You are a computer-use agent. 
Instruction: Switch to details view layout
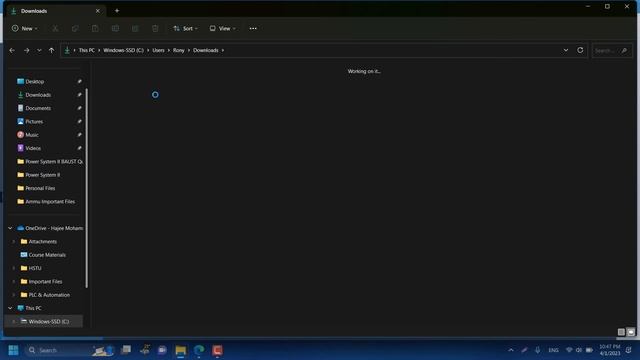(x=621, y=332)
